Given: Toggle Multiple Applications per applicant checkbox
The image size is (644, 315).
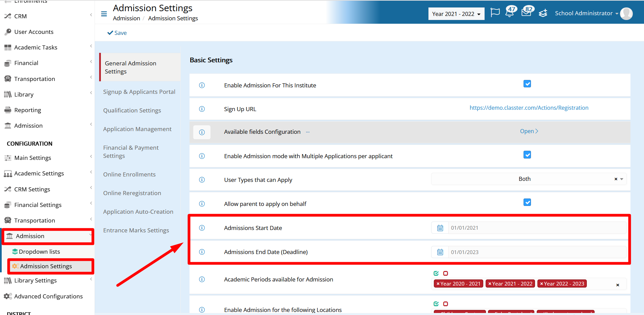Looking at the screenshot, I should (x=527, y=155).
